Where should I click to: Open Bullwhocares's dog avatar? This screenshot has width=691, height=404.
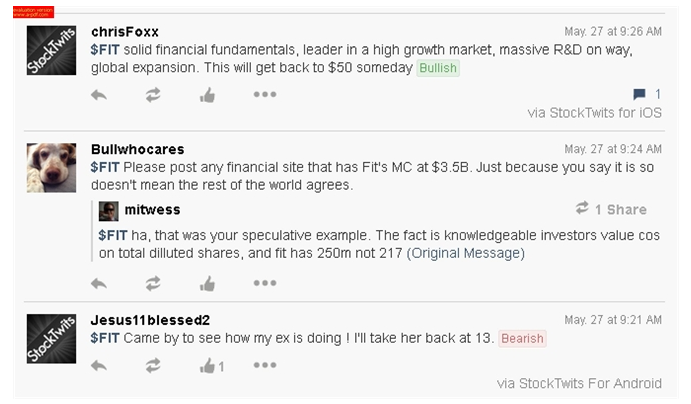tap(51, 167)
